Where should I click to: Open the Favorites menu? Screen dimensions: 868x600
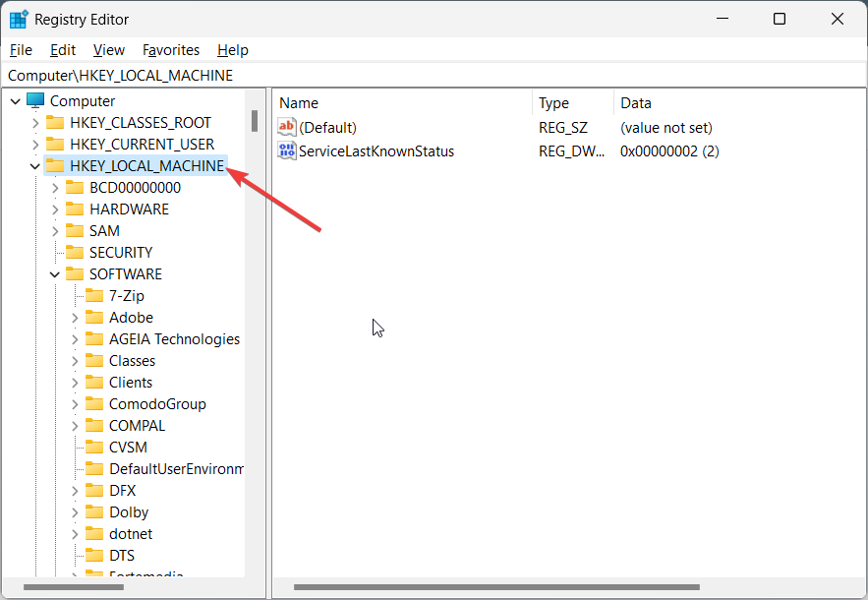171,50
